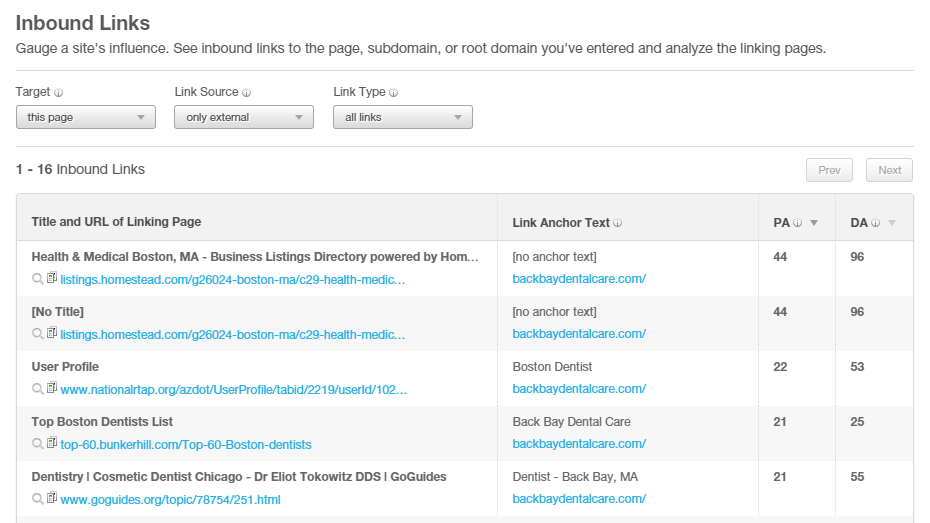This screenshot has width=930, height=523.
Task: Click magnifier icon in GoGuides Dentistry row
Action: click(37, 499)
